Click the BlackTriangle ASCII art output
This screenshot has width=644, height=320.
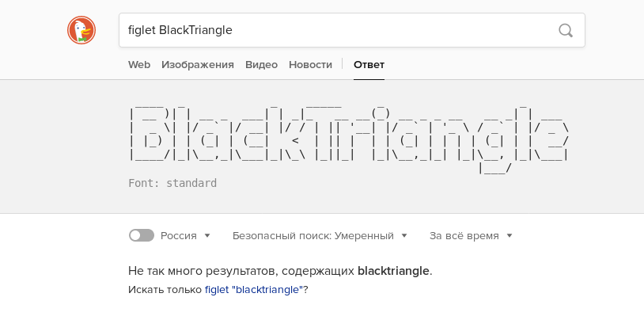(348, 135)
